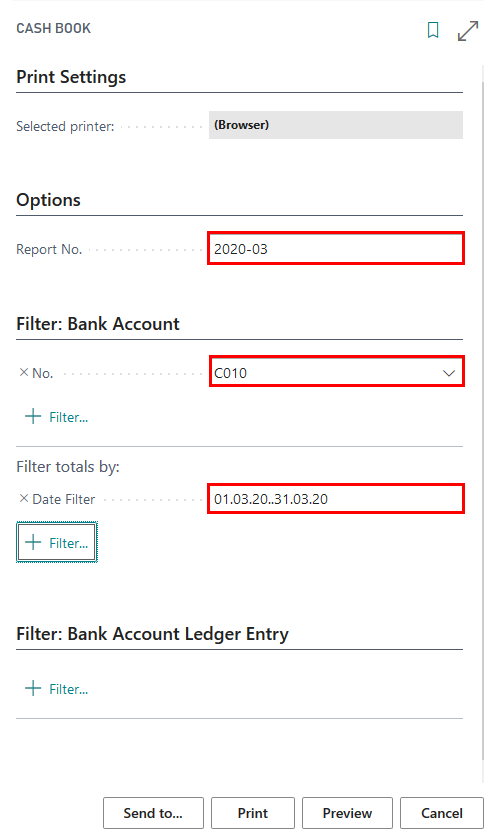
Task: Remove the Date Filter with its X icon
Action: pyautogui.click(x=24, y=499)
